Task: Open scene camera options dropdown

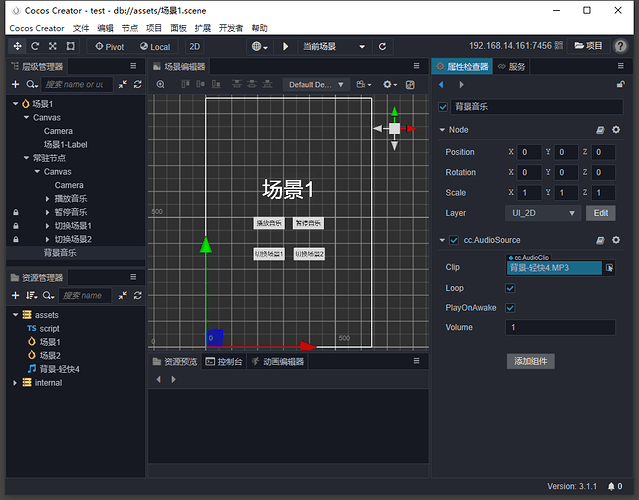Action: pos(364,84)
